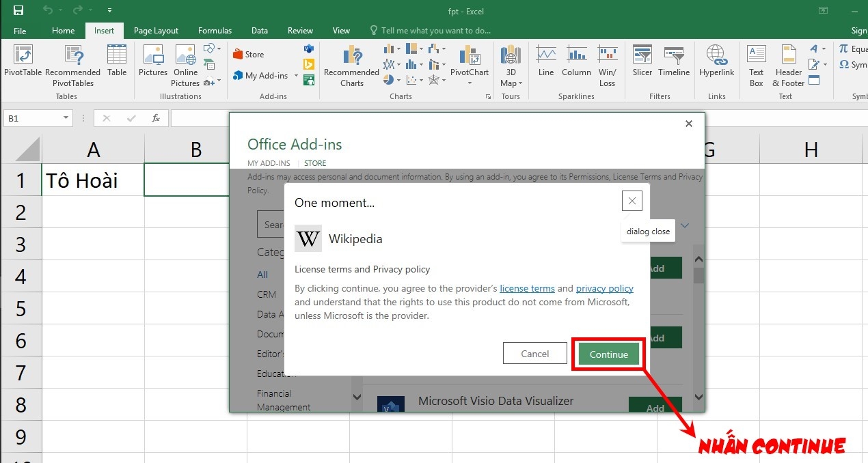Expand the Name Box dropdown arrow
Viewport: 868px width, 463px height.
coord(66,118)
